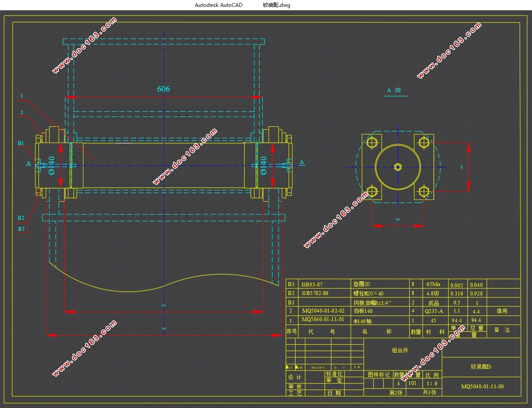Select the 0.116 unit weight cell
The image size is (532, 408).
tap(457, 294)
